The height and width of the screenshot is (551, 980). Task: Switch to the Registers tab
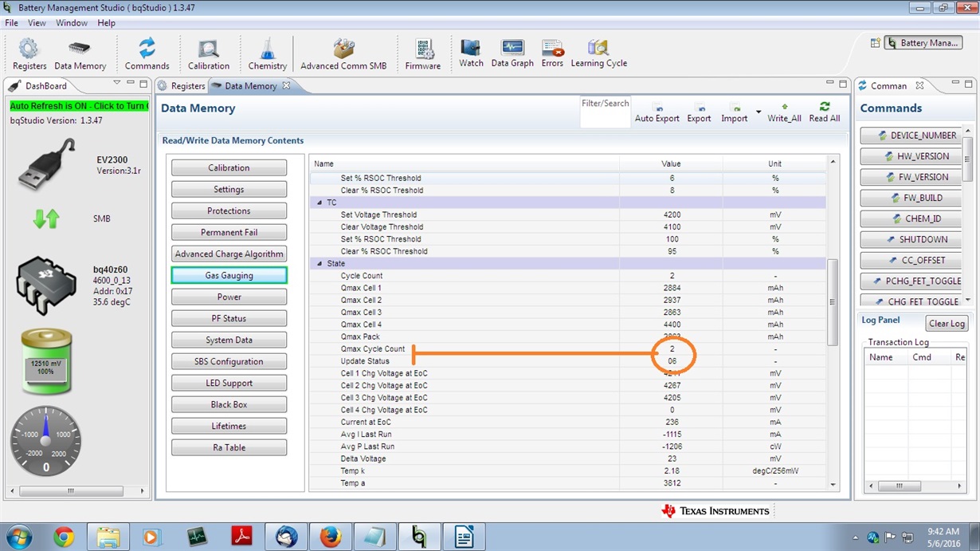pyautogui.click(x=182, y=86)
